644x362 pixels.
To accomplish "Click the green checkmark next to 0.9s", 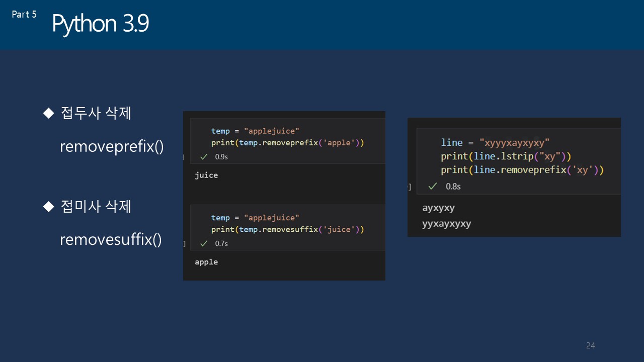I will click(x=204, y=157).
